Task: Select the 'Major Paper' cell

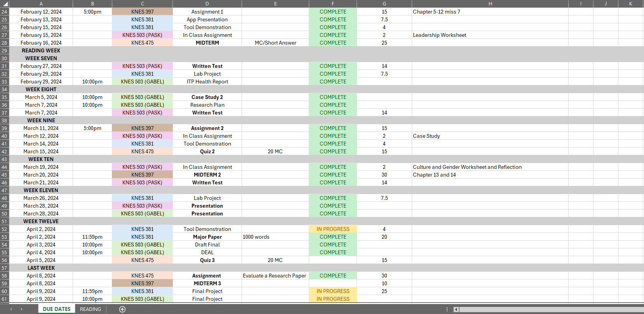Action: click(x=207, y=237)
